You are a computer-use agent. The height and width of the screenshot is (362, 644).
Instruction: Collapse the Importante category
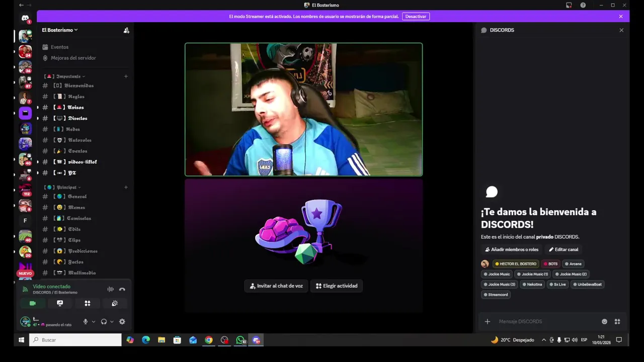tap(64, 76)
